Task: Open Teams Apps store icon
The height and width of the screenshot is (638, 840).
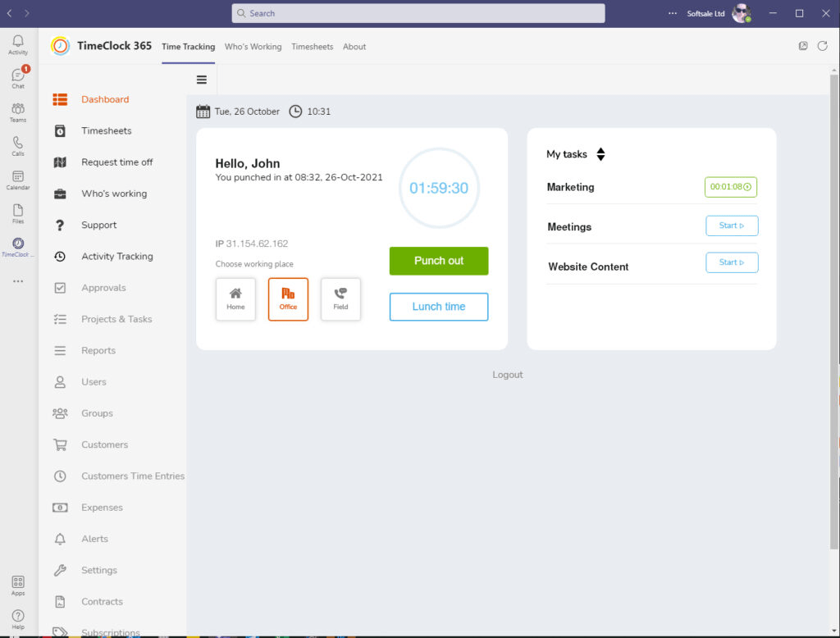Action: (x=18, y=586)
